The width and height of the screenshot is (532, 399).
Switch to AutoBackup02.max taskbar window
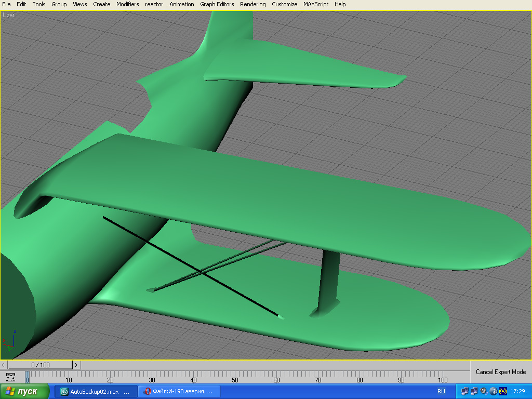[x=96, y=392]
